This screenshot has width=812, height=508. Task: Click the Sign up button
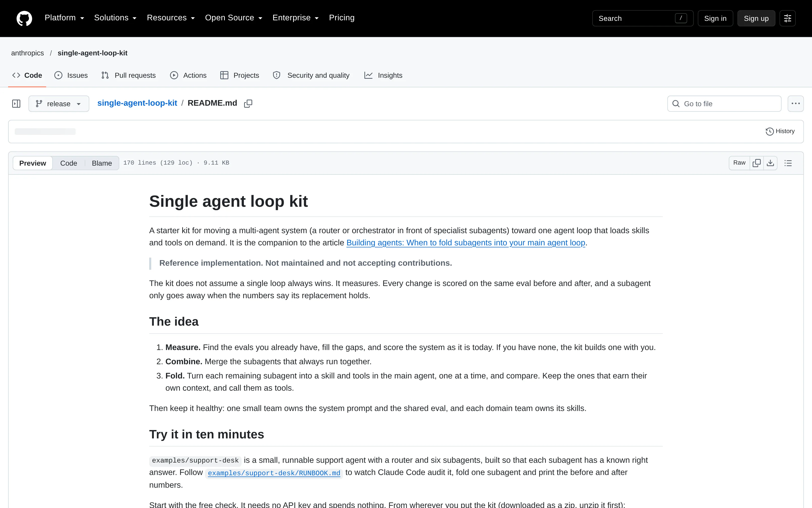[756, 19]
